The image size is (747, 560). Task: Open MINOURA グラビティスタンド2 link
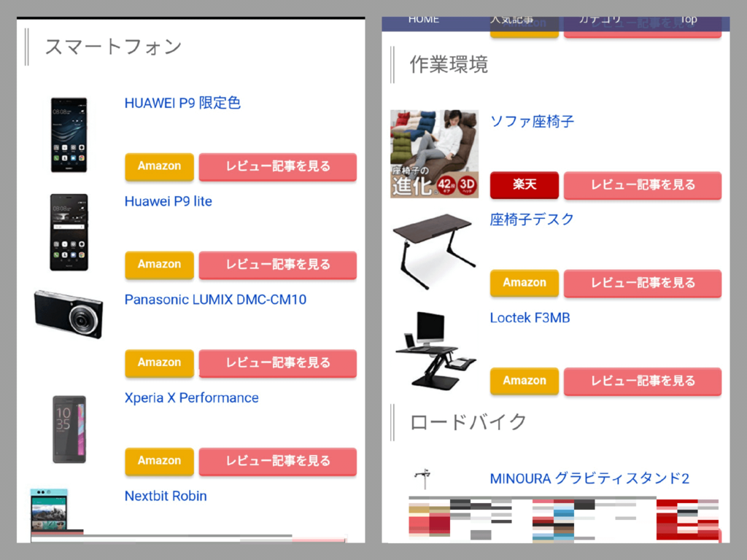pyautogui.click(x=589, y=478)
